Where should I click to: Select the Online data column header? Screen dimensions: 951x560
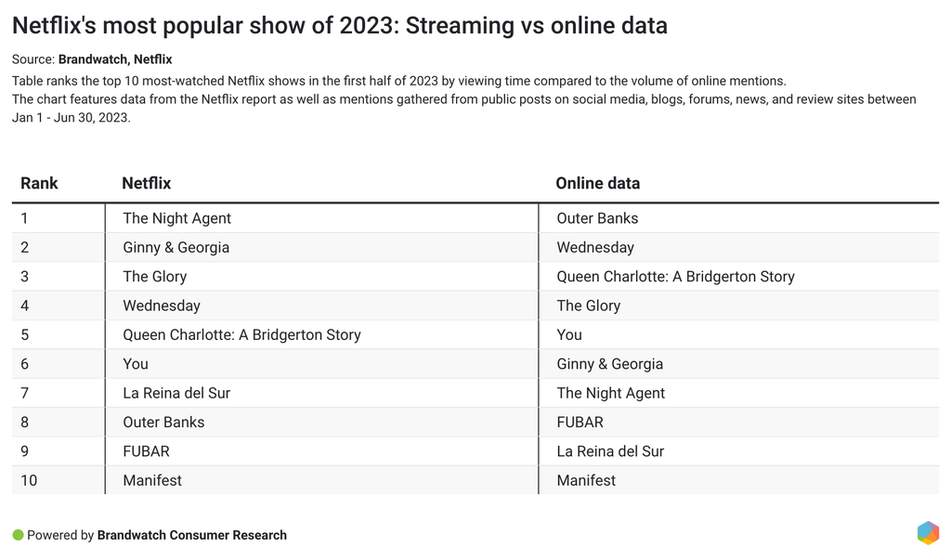pos(597,183)
